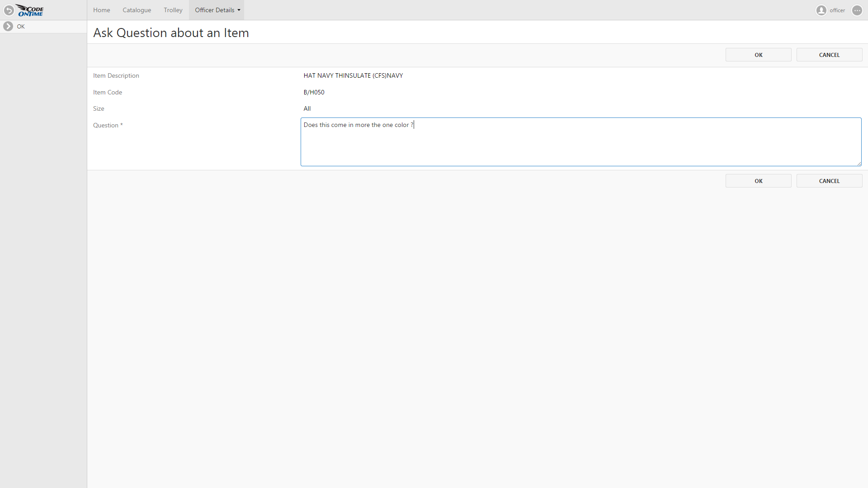Expand the Officer Details dropdown arrow
The width and height of the screenshot is (868, 488).
point(239,10)
